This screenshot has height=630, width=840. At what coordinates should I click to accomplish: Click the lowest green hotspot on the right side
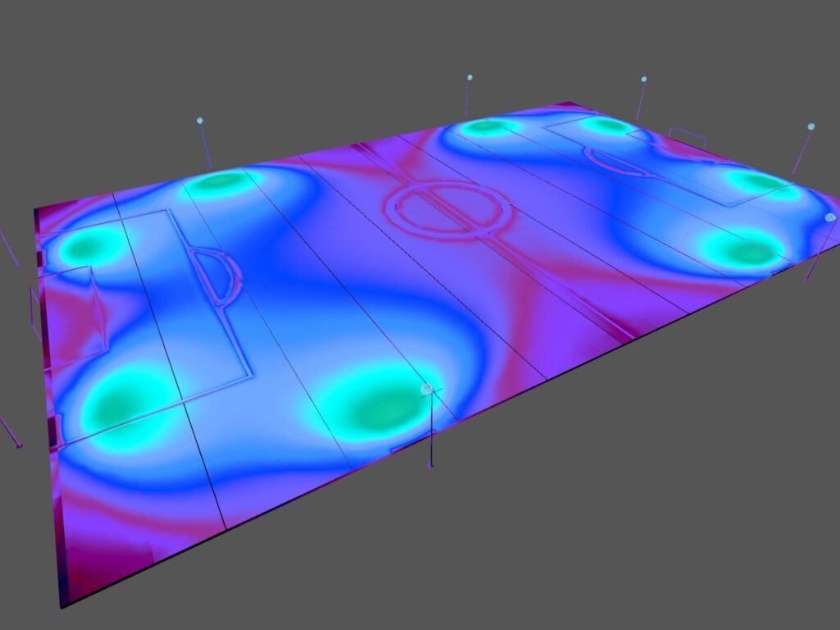pyautogui.click(x=745, y=249)
